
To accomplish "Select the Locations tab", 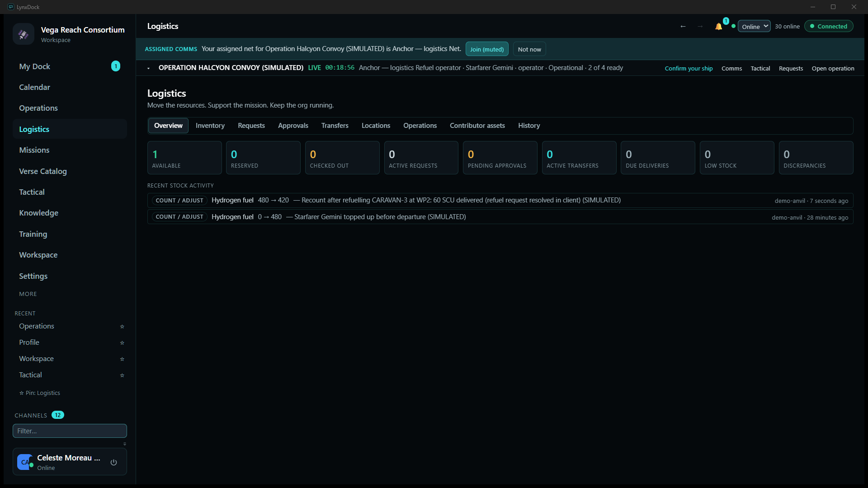I will [376, 126].
